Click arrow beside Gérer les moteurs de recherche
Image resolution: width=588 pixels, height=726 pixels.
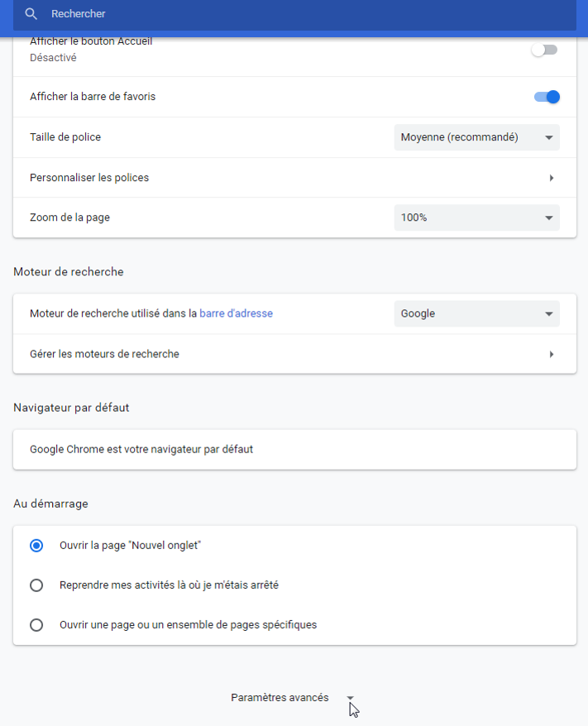(x=552, y=354)
